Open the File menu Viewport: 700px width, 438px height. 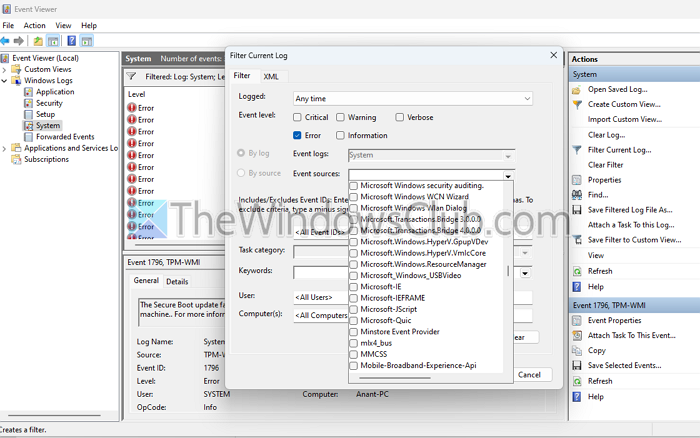click(x=8, y=25)
